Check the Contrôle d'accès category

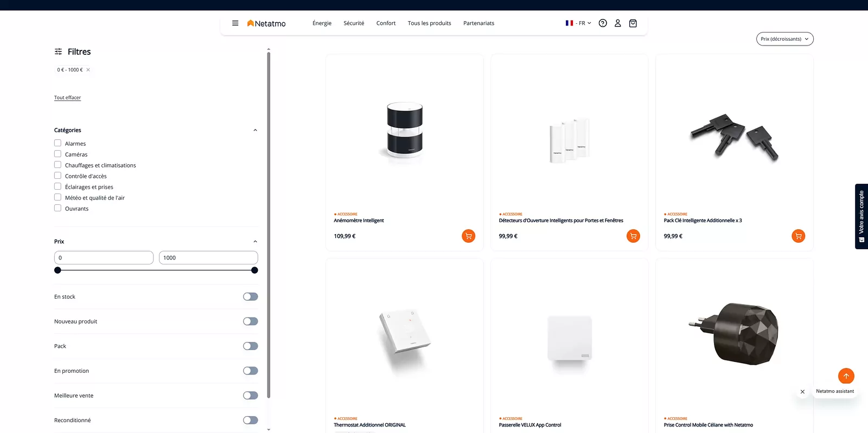[58, 176]
